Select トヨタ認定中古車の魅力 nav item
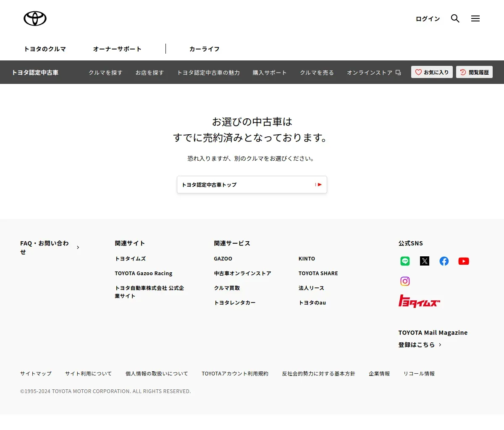The image size is (504, 430). (x=208, y=73)
